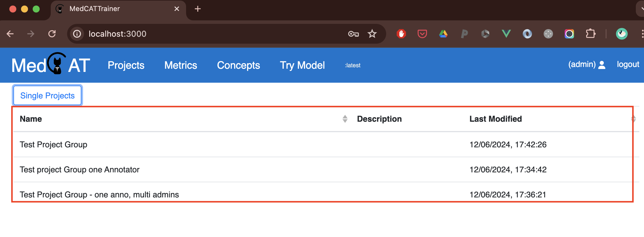The width and height of the screenshot is (644, 237).
Task: Click the colorful camera lens extension icon
Action: 569,34
